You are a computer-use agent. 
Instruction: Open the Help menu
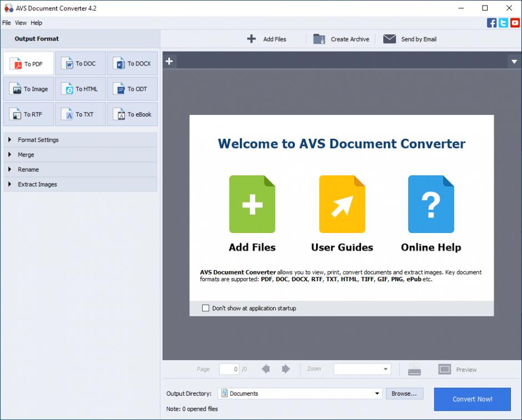[36, 23]
